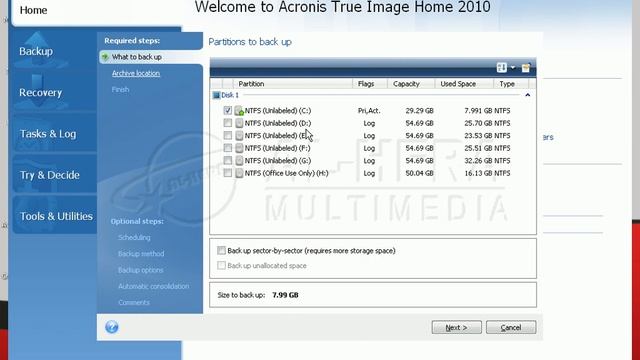The height and width of the screenshot is (360, 640).
Task: Click green arrow icon beside What to back up
Action: pos(105,57)
